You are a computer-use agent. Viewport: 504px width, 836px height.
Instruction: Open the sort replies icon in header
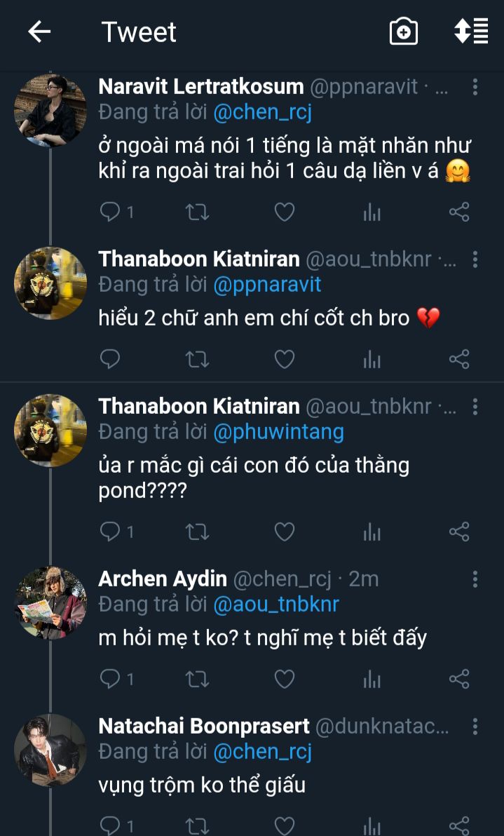point(471,32)
